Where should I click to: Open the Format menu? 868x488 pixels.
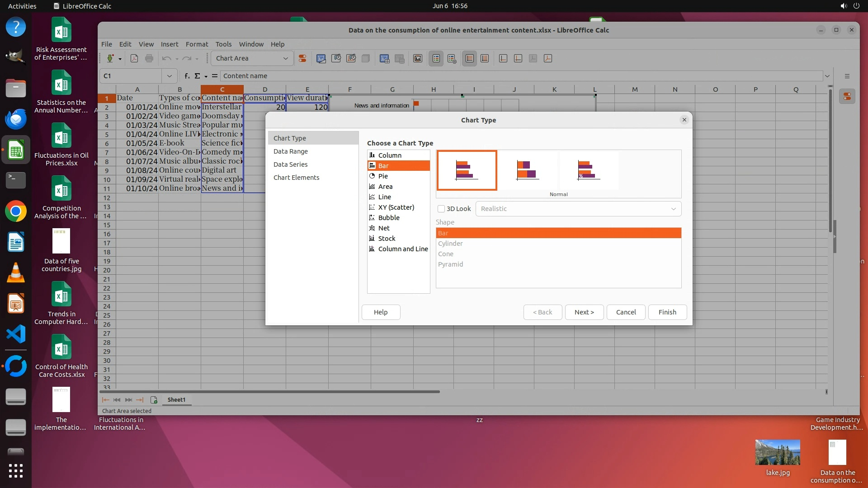pyautogui.click(x=197, y=44)
